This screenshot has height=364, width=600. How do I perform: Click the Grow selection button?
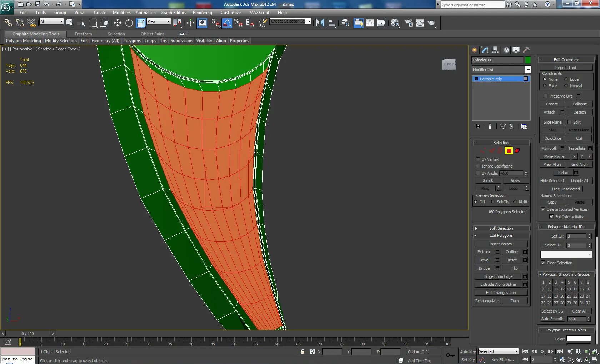515,181
